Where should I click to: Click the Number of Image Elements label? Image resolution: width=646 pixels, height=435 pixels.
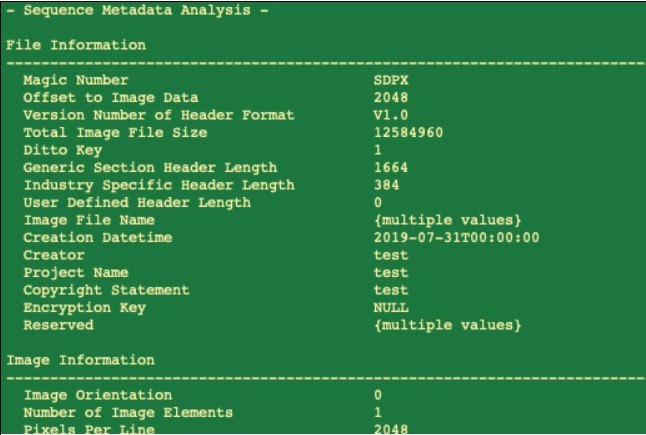[128, 413]
